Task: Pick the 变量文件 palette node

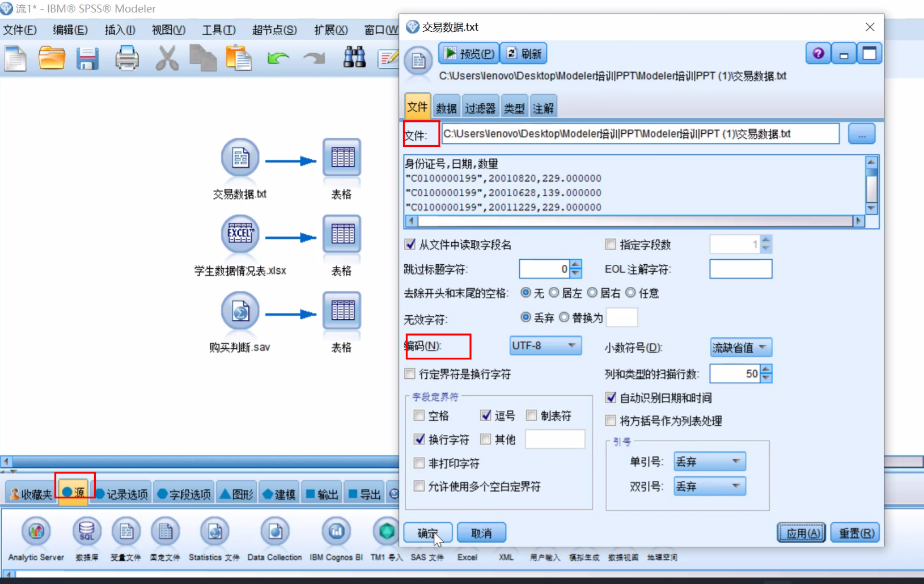Action: (126, 532)
